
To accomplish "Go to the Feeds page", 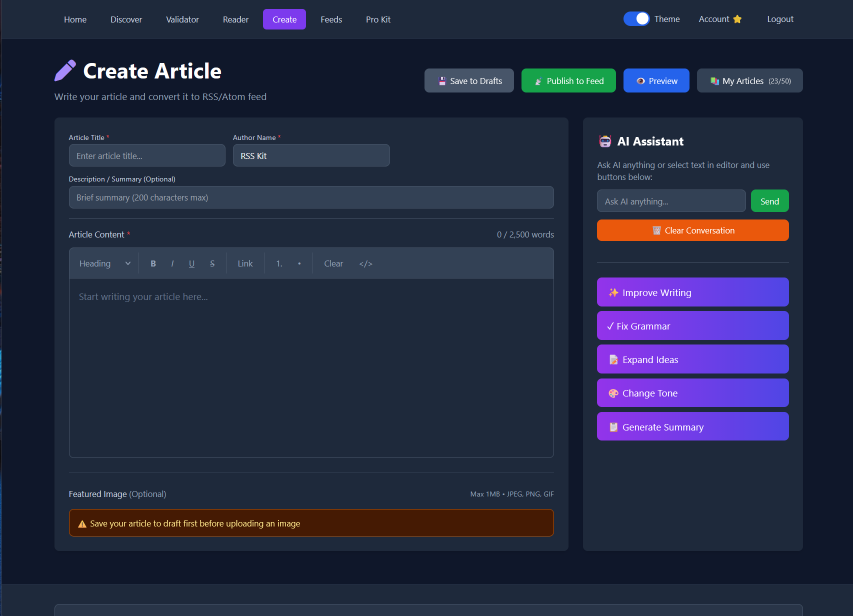I will coord(331,19).
